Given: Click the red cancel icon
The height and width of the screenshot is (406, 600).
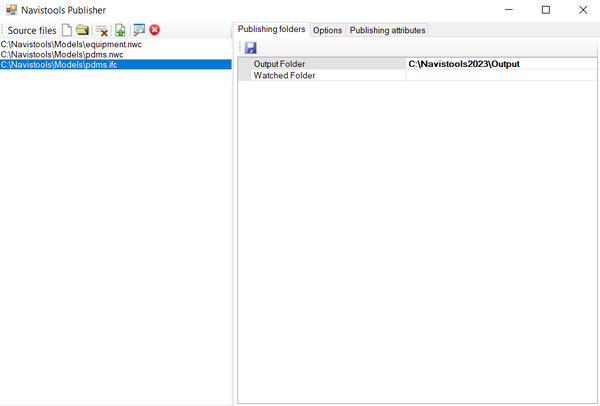Looking at the screenshot, I should pyautogui.click(x=155, y=30).
